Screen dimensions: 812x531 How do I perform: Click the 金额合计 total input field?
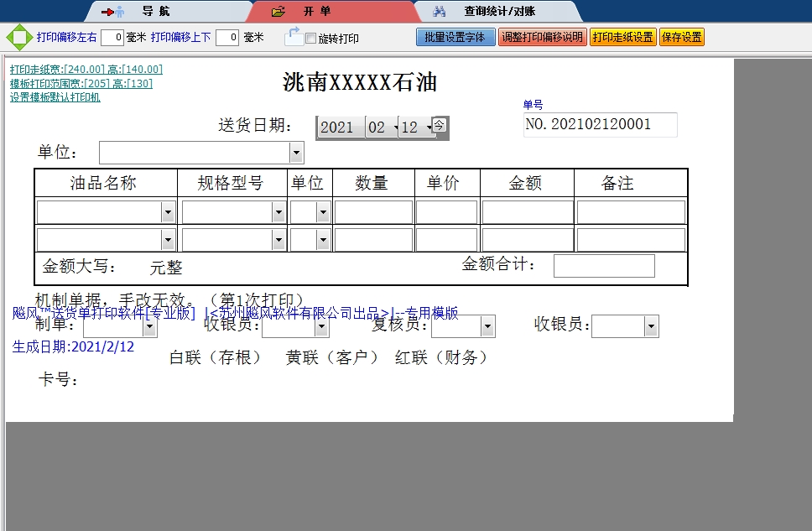click(603, 266)
